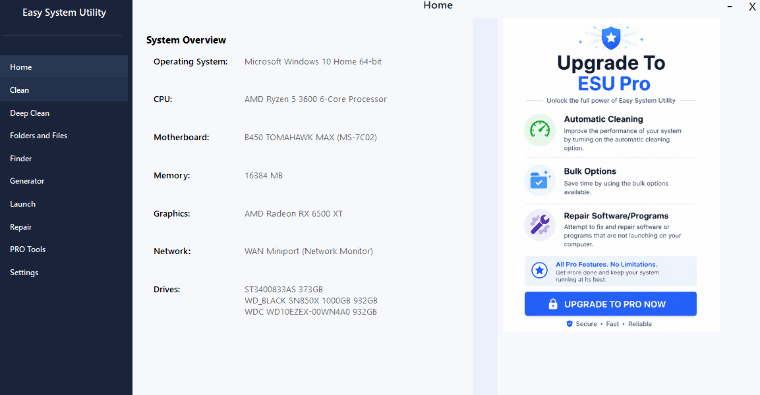This screenshot has height=395, width=760.
Task: Click the Operating System label
Action: coord(190,62)
